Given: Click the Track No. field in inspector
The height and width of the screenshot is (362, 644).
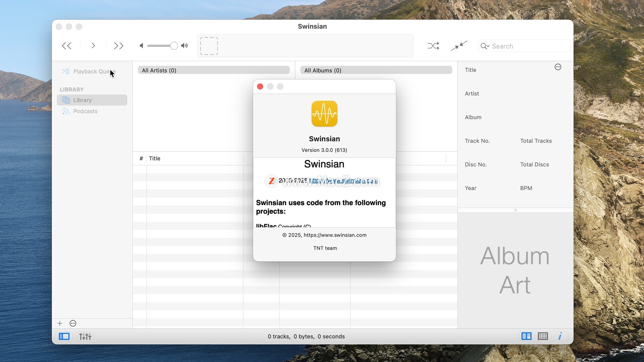Looking at the screenshot, I should tap(477, 141).
